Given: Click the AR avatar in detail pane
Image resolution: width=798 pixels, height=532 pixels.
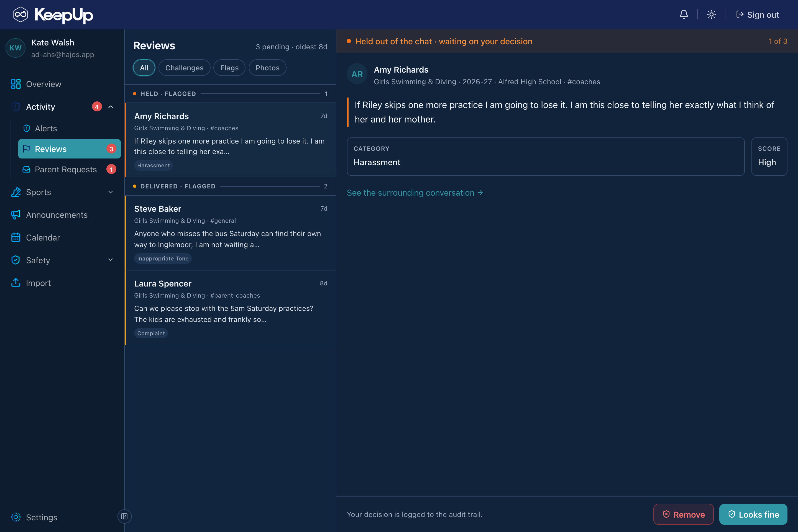Looking at the screenshot, I should pyautogui.click(x=357, y=74).
